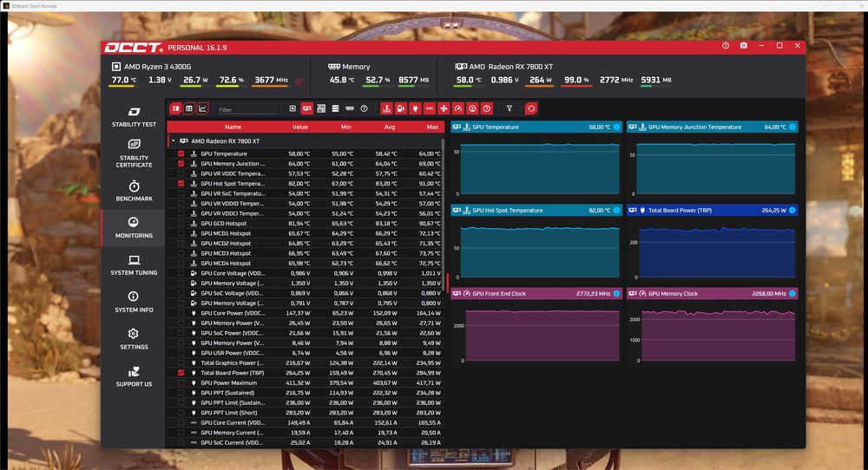
Task: Sort by Name column header
Action: pos(233,127)
